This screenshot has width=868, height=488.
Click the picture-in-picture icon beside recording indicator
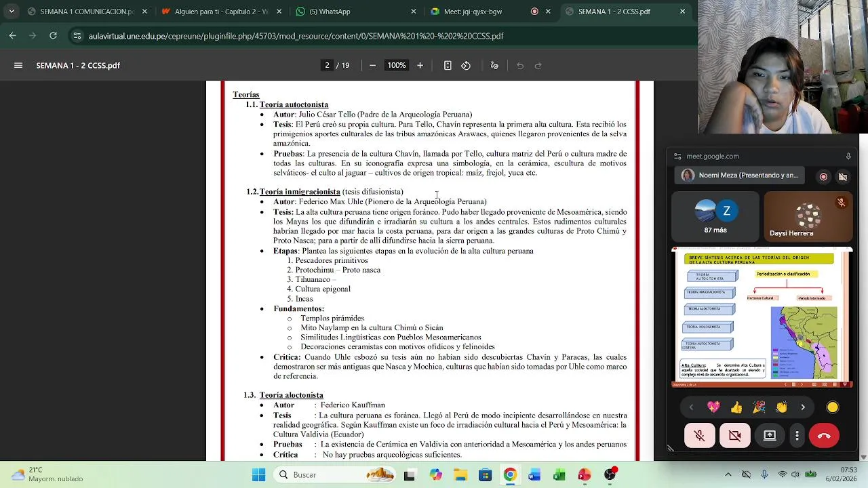tap(842, 176)
